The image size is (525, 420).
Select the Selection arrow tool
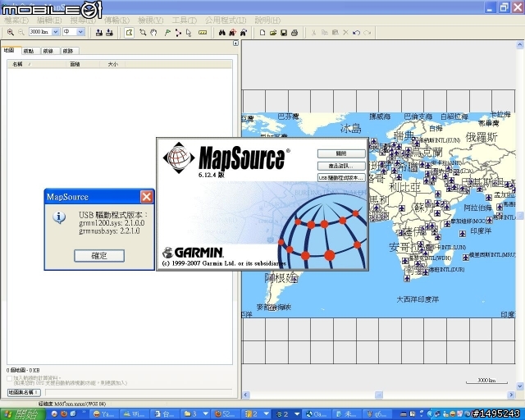[189, 33]
